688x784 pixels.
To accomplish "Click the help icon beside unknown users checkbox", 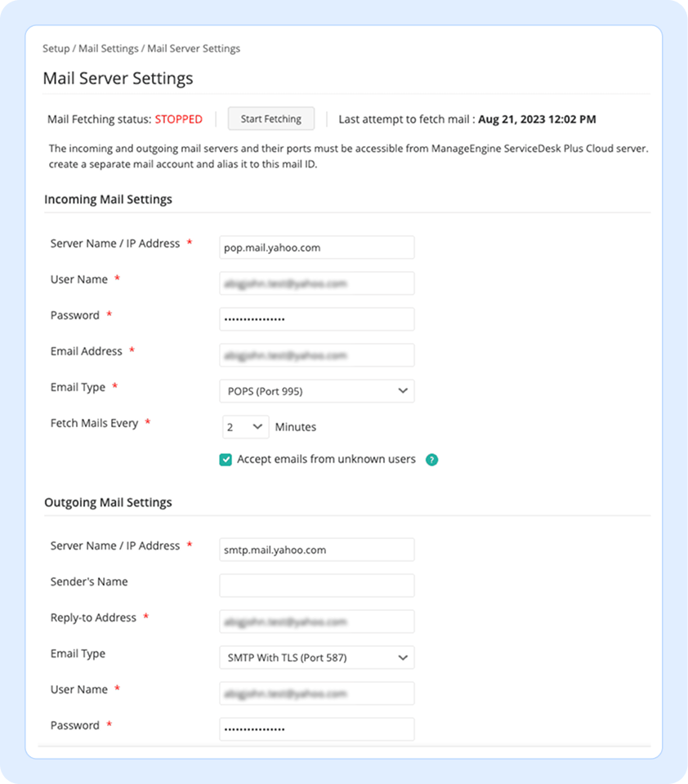I will tap(431, 459).
